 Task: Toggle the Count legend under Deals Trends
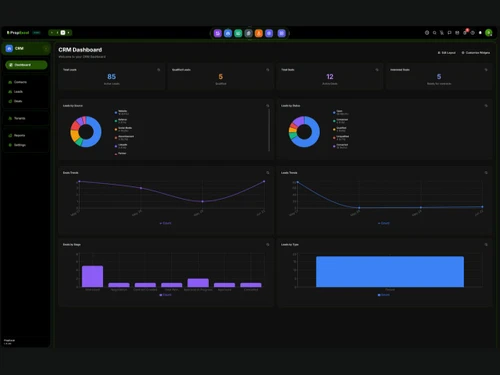(165, 223)
